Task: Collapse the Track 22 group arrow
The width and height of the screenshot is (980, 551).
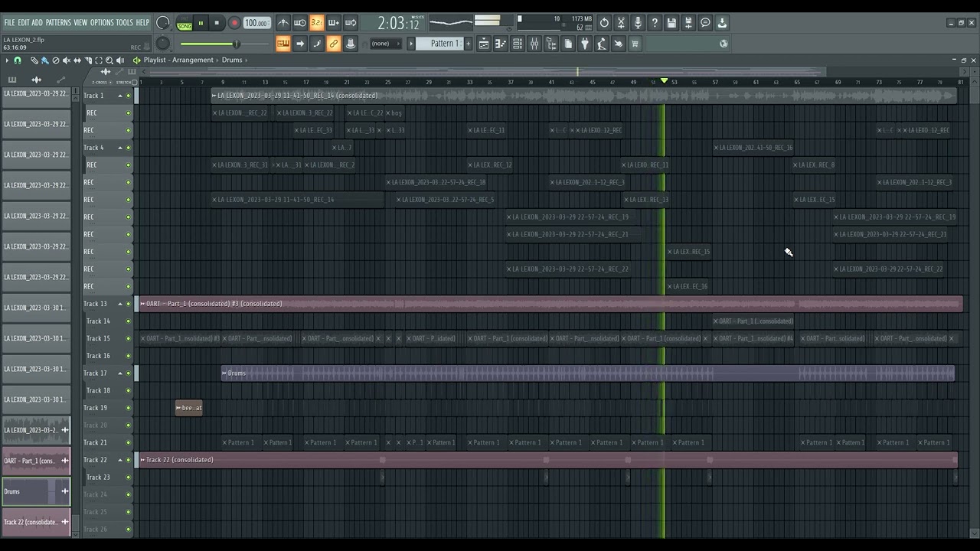Action: point(119,460)
